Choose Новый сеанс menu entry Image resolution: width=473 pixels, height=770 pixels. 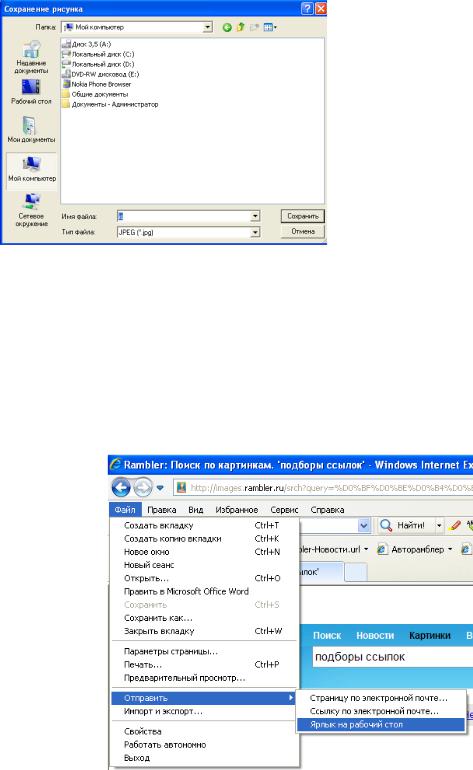205,565
